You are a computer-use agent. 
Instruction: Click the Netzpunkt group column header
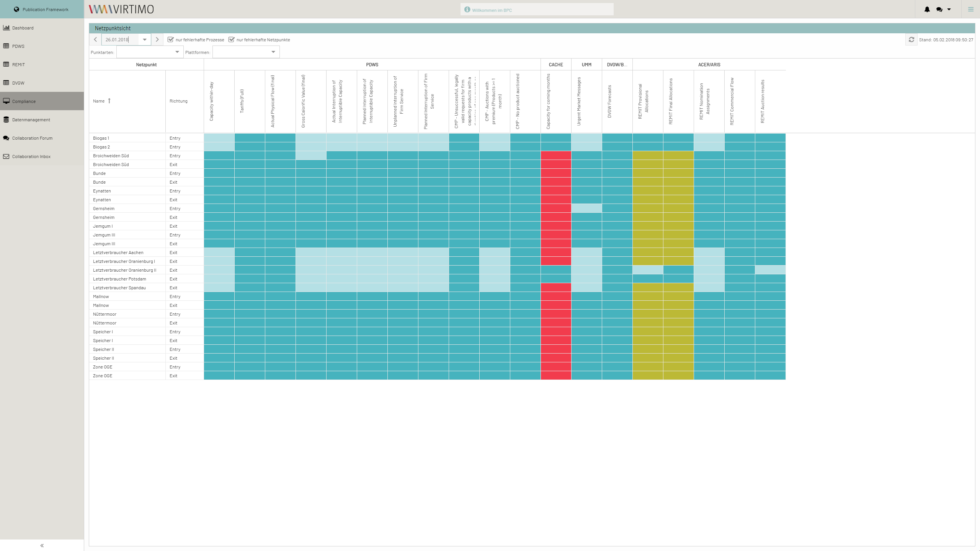tap(146, 65)
